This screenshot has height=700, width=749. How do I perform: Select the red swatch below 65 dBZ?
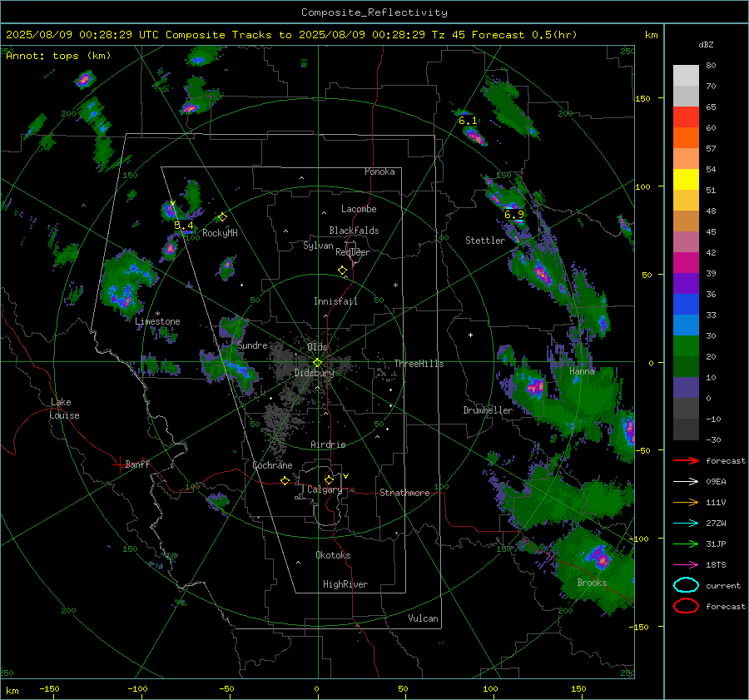coord(686,117)
